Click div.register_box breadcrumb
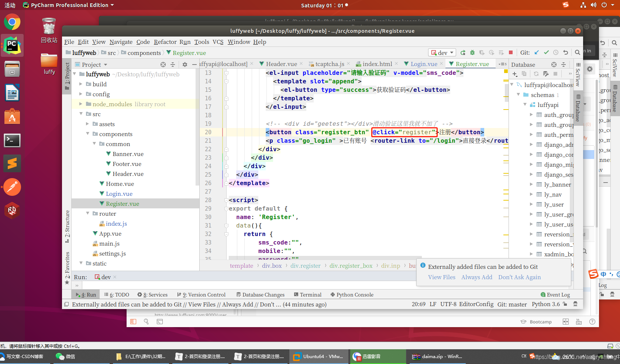Screen dimensions: 620x364 351,266
